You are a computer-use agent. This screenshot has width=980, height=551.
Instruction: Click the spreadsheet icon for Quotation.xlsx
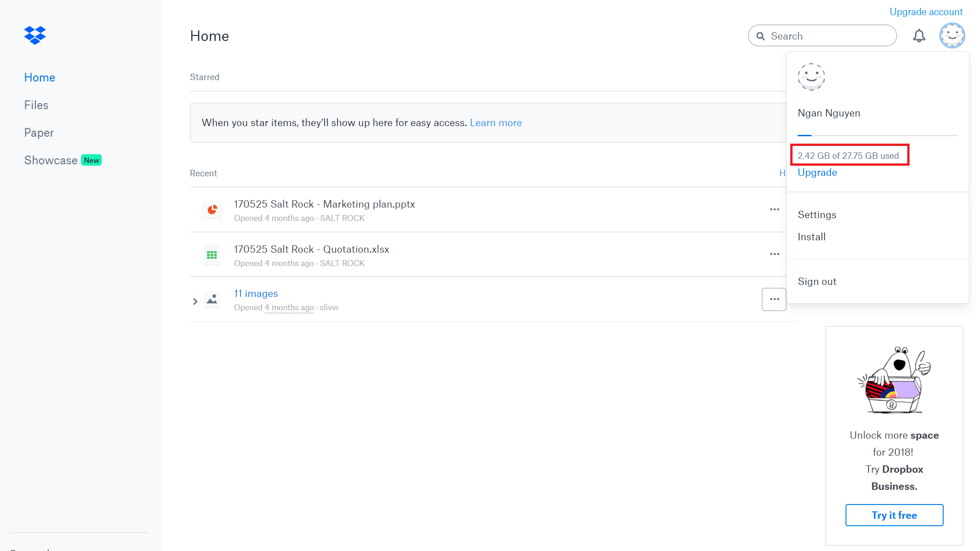212,255
